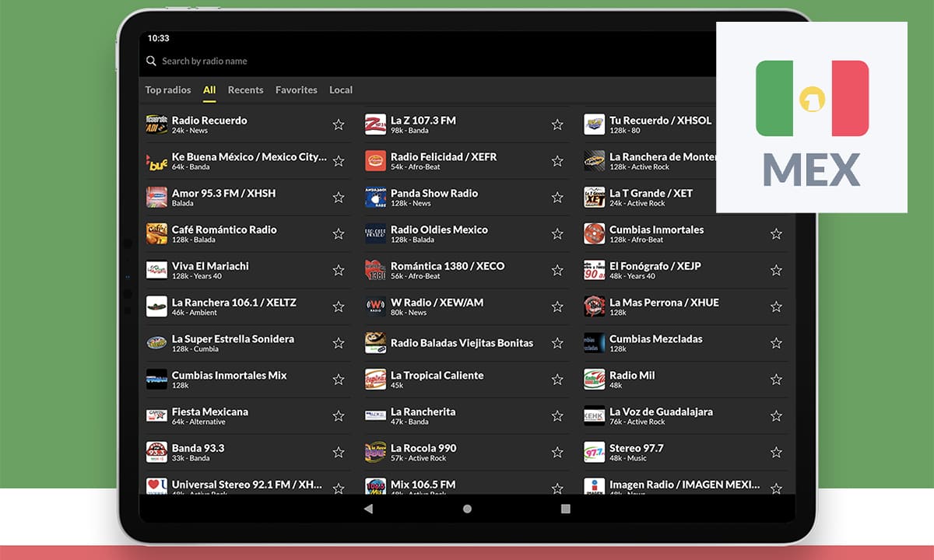Favorite La Mas Perrona / XHUE
The height and width of the screenshot is (560, 934).
pyautogui.click(x=776, y=306)
